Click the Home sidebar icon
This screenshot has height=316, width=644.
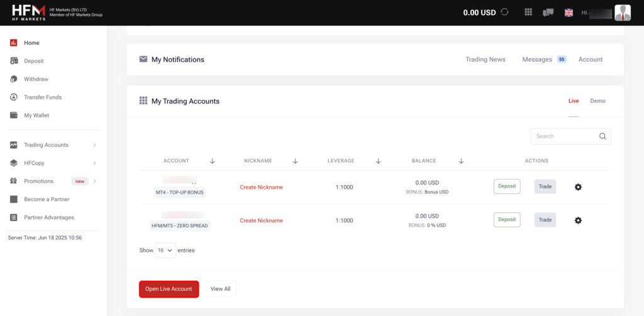click(x=14, y=43)
